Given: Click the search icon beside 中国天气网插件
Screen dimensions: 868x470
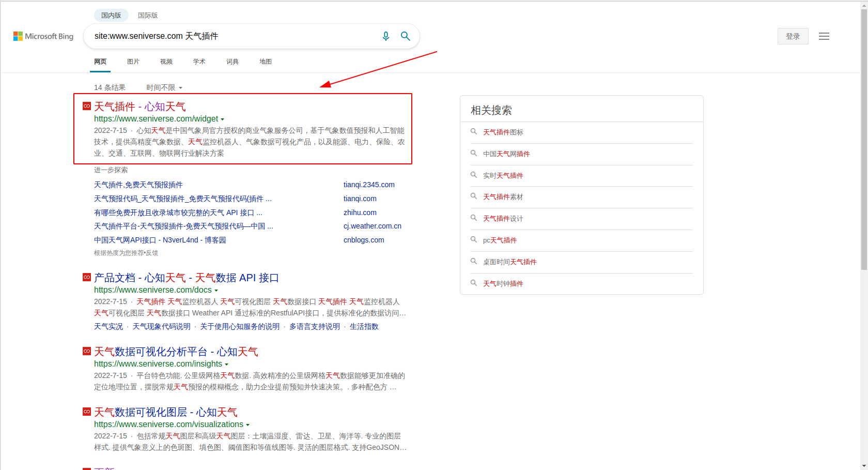Looking at the screenshot, I should (x=473, y=154).
